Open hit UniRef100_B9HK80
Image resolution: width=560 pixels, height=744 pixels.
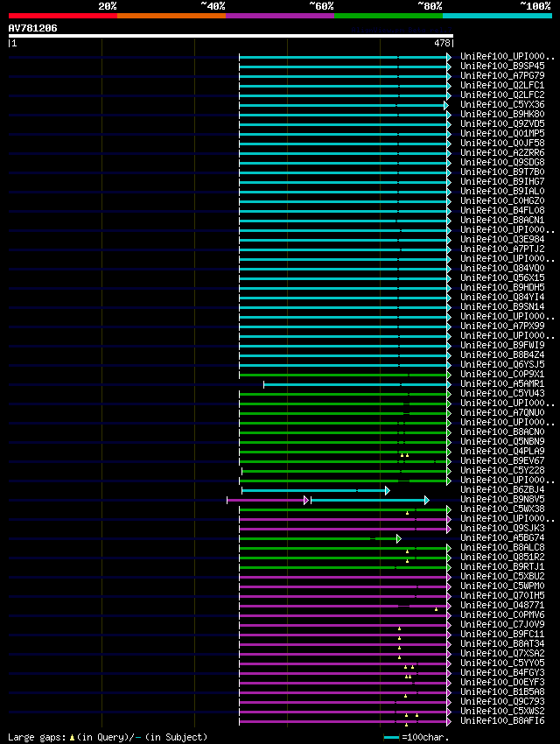tap(502, 114)
